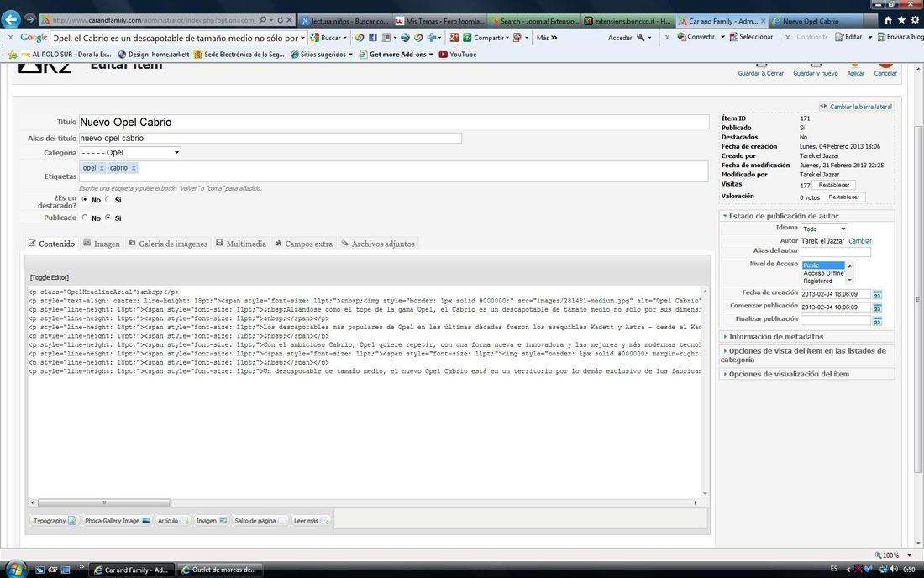924x578 pixels.
Task: Select 'No' for Publicado
Action: click(x=85, y=218)
